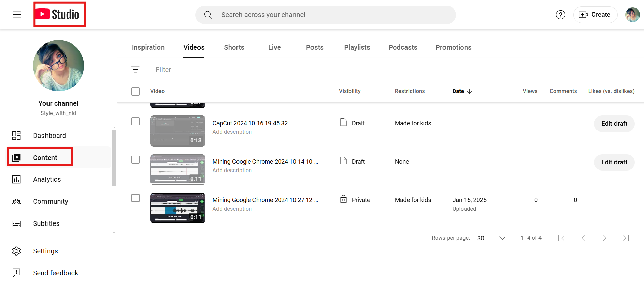Viewport: 644px width, 287px height.
Task: Open Dashboard from the sidebar
Action: coord(50,136)
